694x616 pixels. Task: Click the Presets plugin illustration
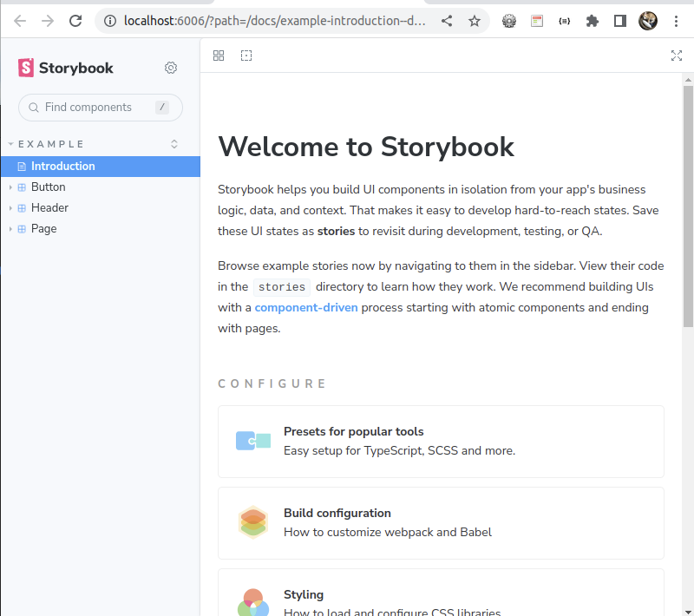(253, 441)
